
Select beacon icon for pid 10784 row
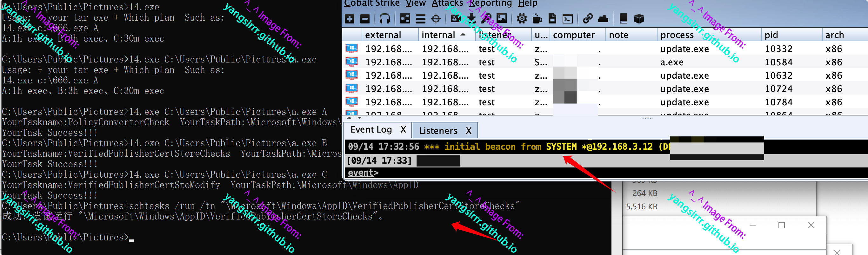point(351,101)
